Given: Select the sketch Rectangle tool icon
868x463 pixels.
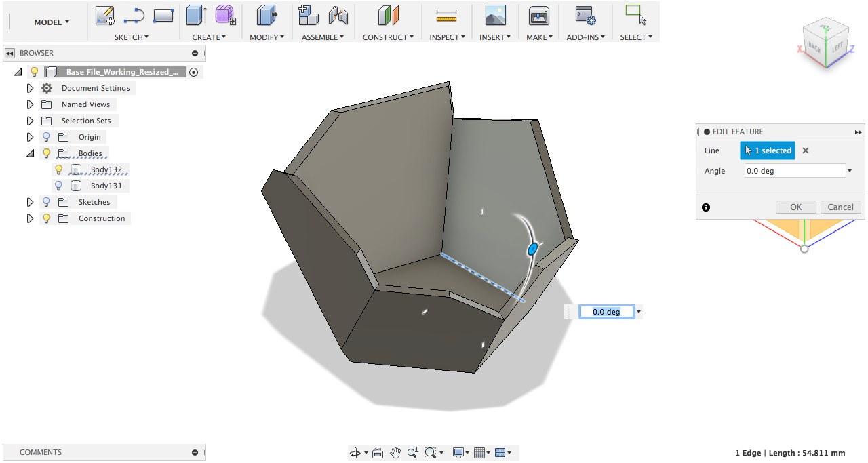Looking at the screenshot, I should [x=163, y=15].
